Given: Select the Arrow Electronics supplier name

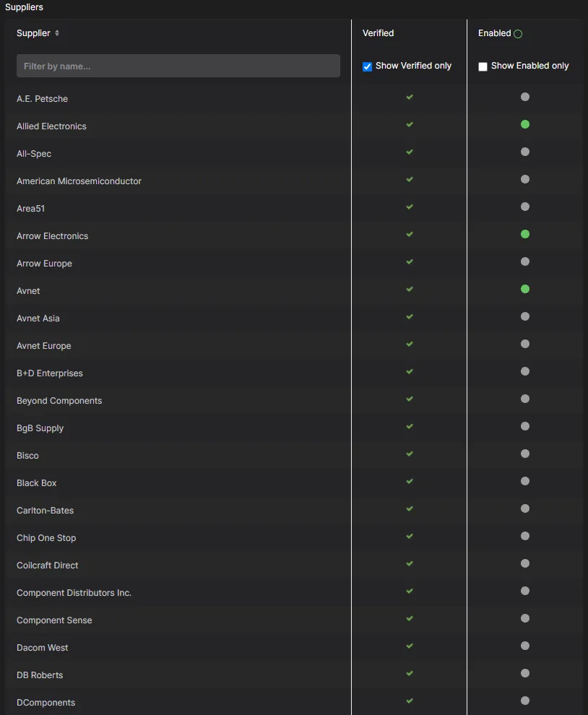Looking at the screenshot, I should [x=53, y=236].
